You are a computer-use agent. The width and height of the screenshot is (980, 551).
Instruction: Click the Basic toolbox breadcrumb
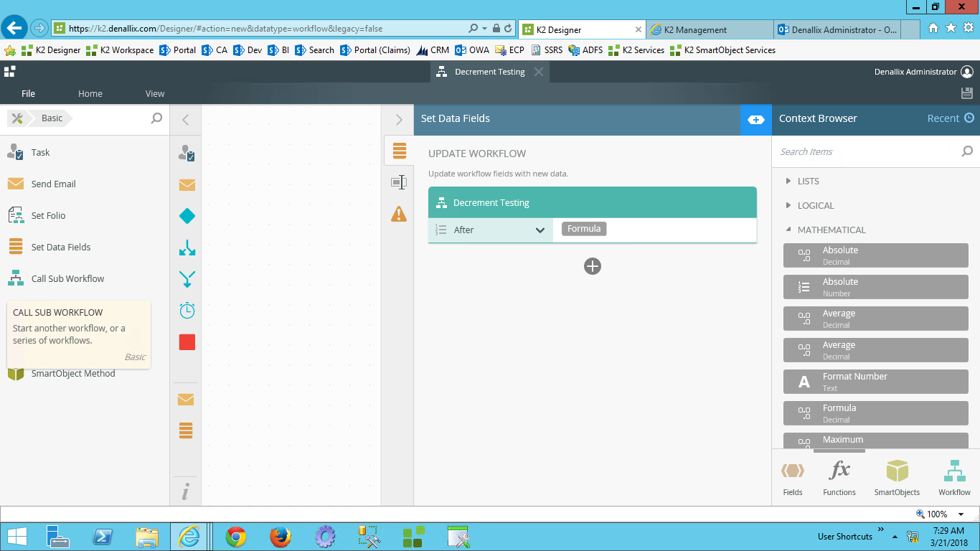tap(52, 118)
